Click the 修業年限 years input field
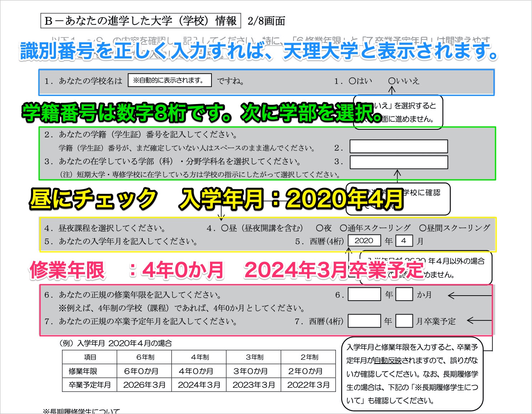The image size is (532, 414). (364, 295)
